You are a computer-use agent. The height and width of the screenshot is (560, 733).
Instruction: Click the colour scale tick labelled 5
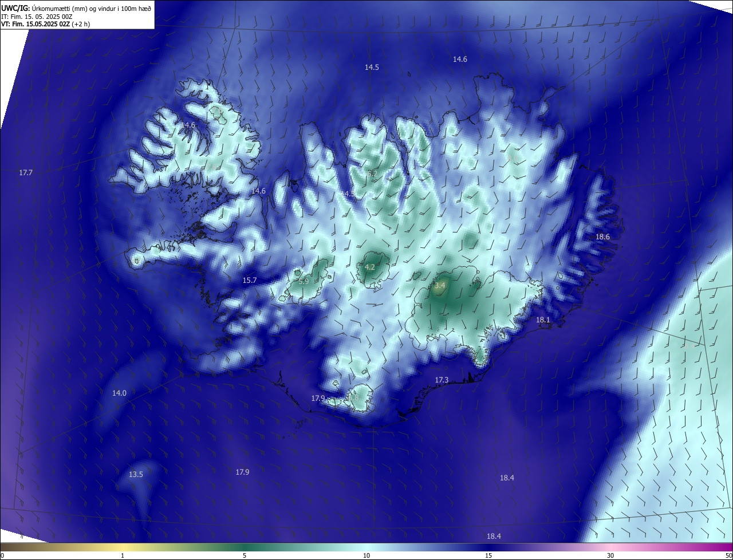245,555
